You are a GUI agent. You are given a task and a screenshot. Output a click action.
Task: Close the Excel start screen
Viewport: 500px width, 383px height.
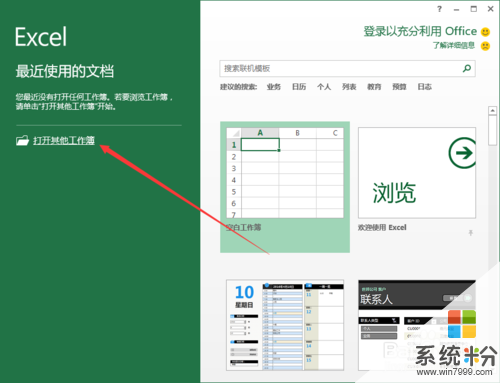tap(490, 9)
